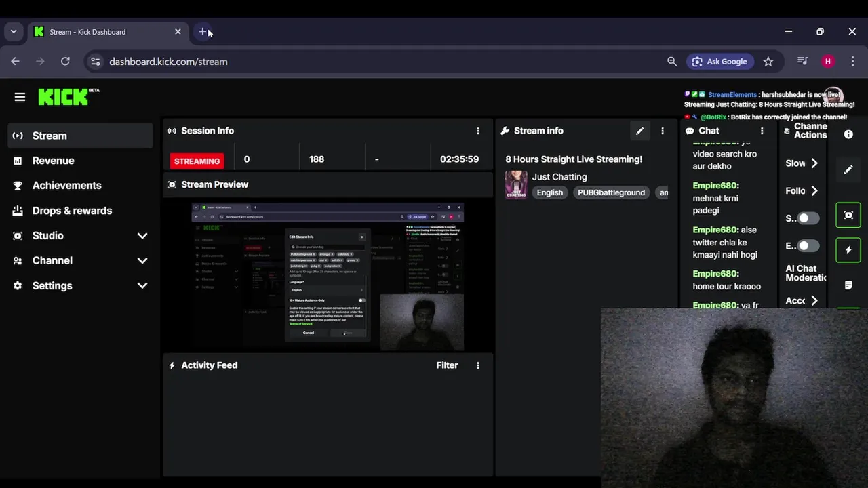The height and width of the screenshot is (488, 868).
Task: Open Revenue in the sidebar
Action: [81, 161]
